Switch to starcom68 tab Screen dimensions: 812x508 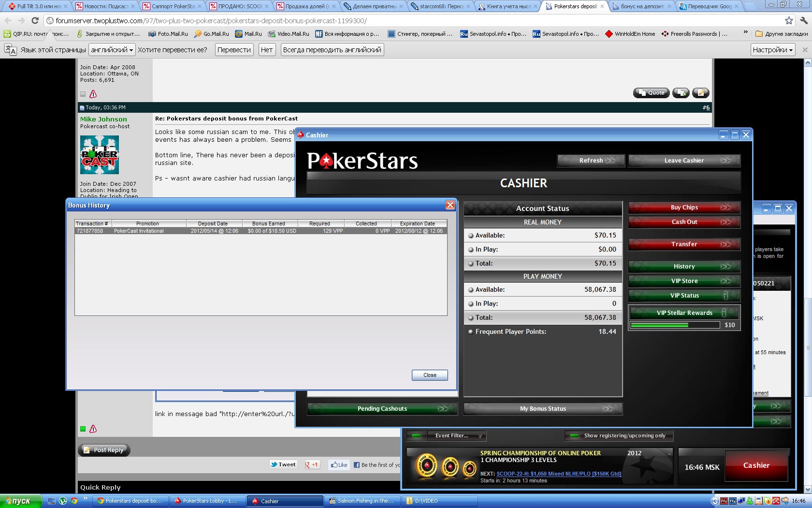441,6
